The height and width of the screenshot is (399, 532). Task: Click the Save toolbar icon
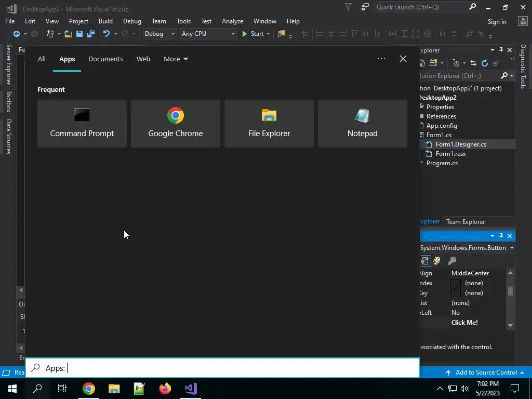tap(79, 34)
